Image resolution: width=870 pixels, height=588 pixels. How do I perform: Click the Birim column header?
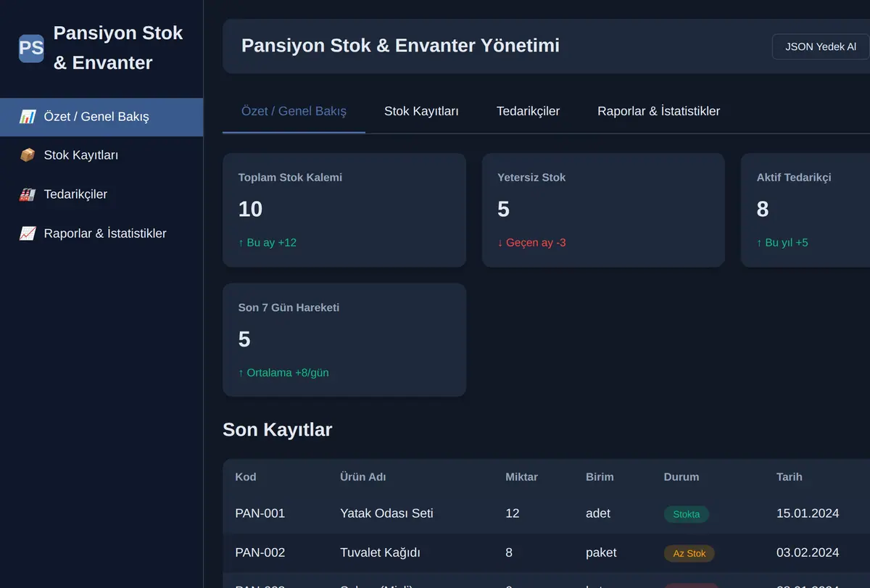pyautogui.click(x=600, y=477)
